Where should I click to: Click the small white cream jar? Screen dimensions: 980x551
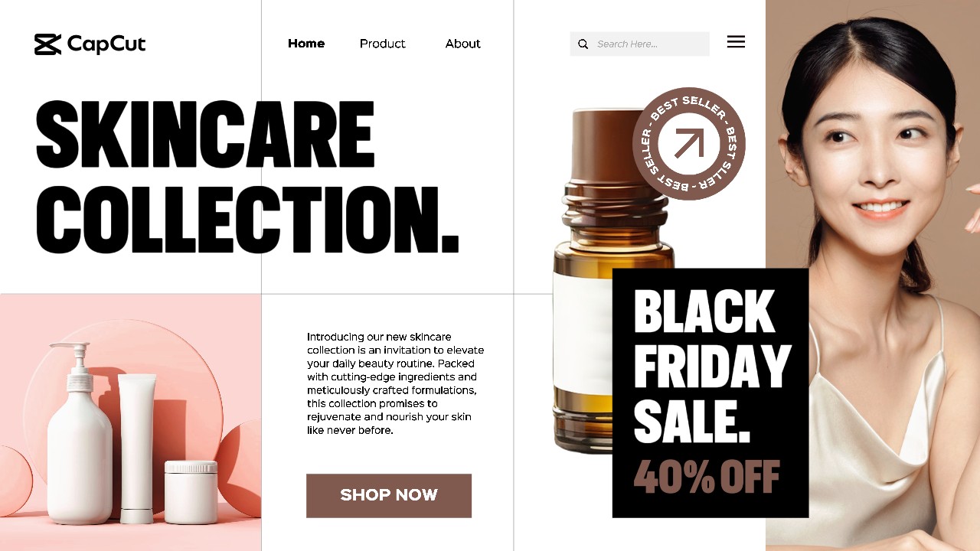coord(191,492)
